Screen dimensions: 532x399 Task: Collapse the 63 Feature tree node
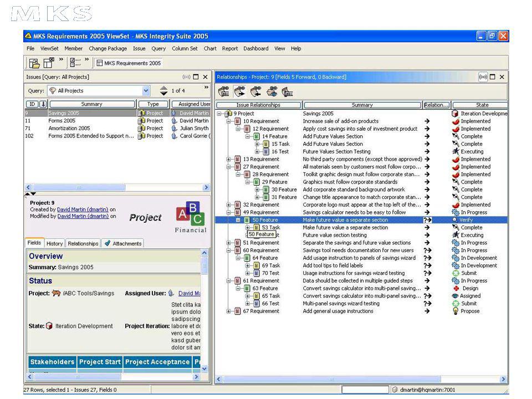click(238, 288)
